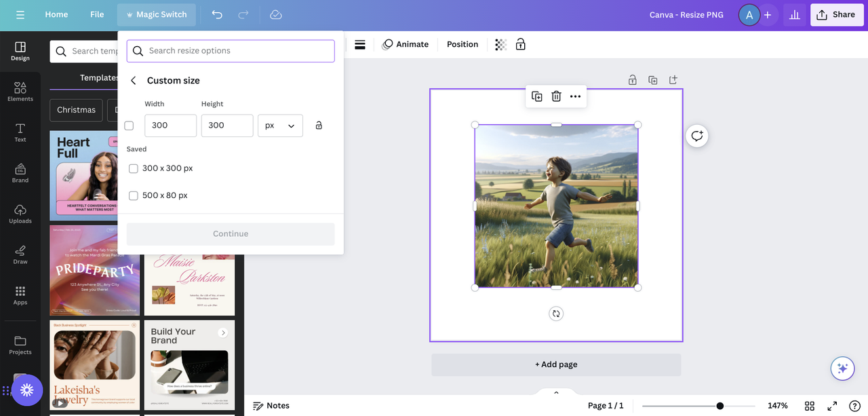This screenshot has width=868, height=416.
Task: Open line weight toolbar icon
Action: point(360,44)
